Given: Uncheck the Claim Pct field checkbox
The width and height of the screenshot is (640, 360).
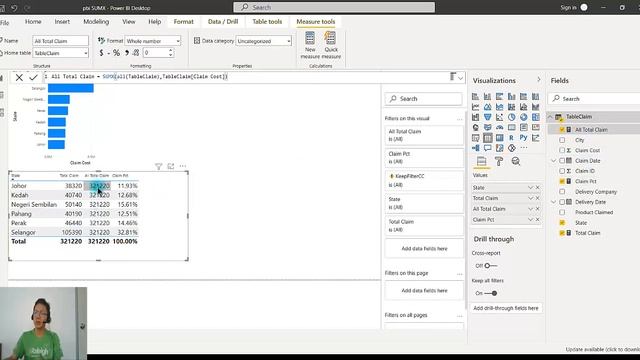Looking at the screenshot, I should [562, 181].
